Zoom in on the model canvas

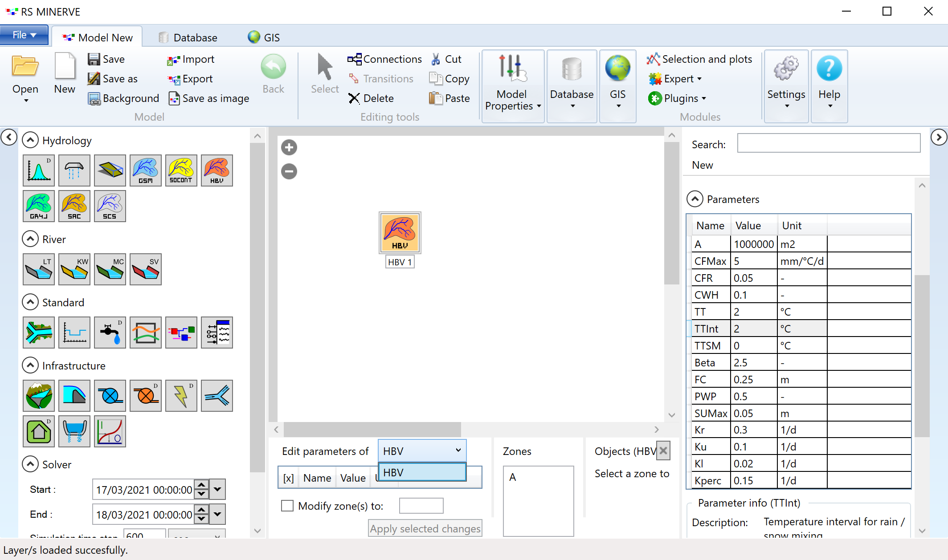coord(289,147)
